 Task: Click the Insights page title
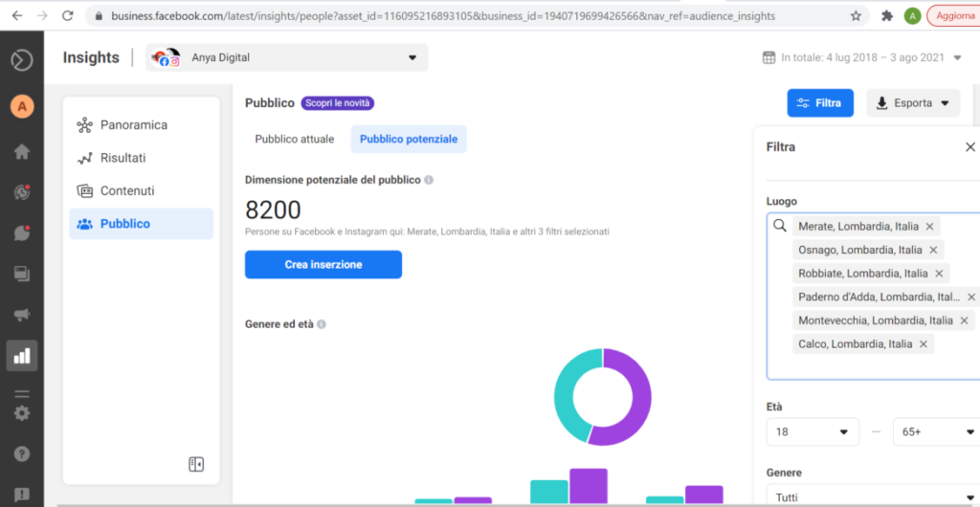[91, 57]
